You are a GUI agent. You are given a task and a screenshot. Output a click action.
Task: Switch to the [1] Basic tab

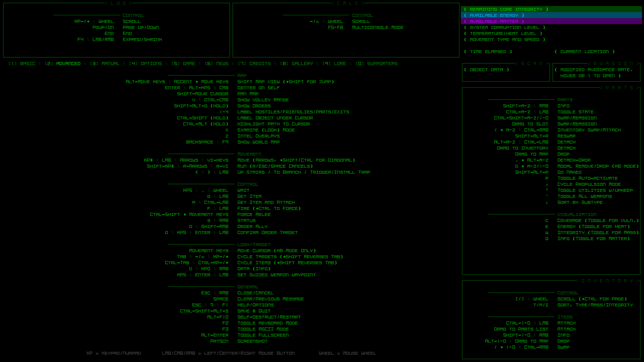pos(22,64)
